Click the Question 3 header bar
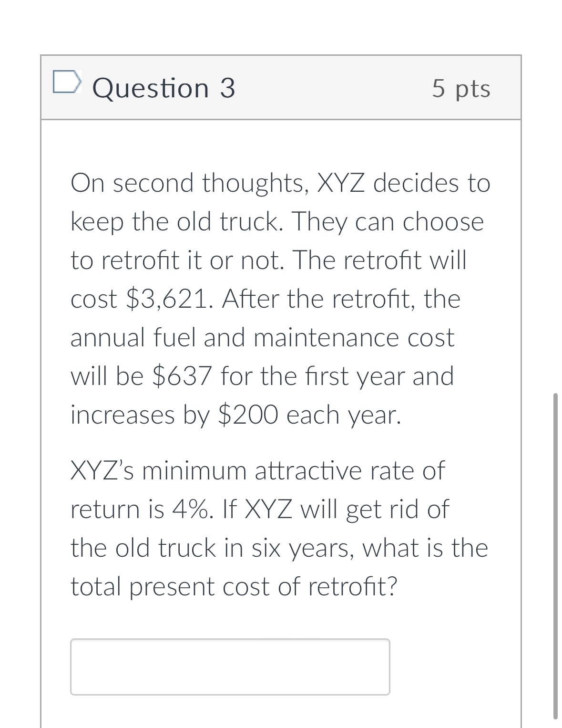 pyautogui.click(x=281, y=88)
